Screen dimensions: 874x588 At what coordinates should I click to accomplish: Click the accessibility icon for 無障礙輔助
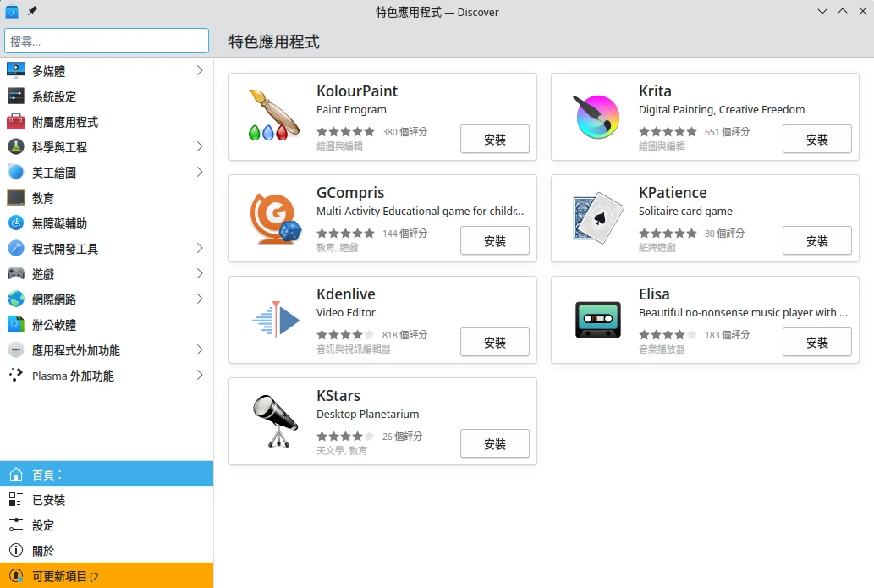(x=16, y=223)
